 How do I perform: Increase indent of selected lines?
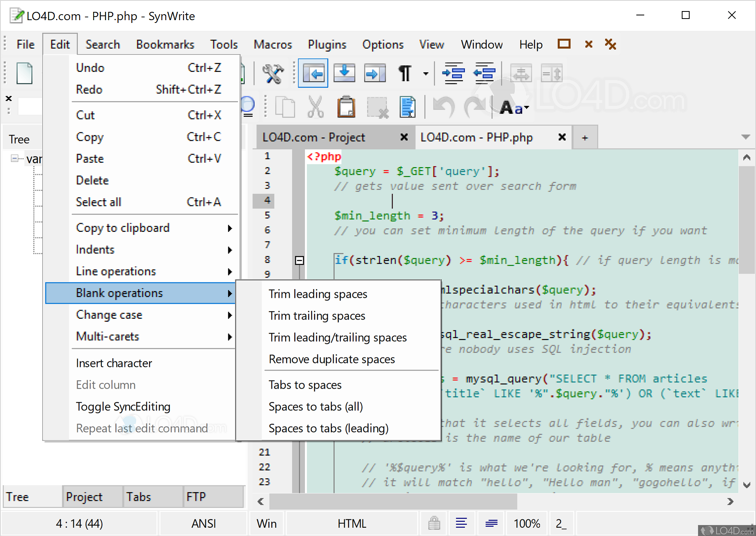pyautogui.click(x=453, y=73)
